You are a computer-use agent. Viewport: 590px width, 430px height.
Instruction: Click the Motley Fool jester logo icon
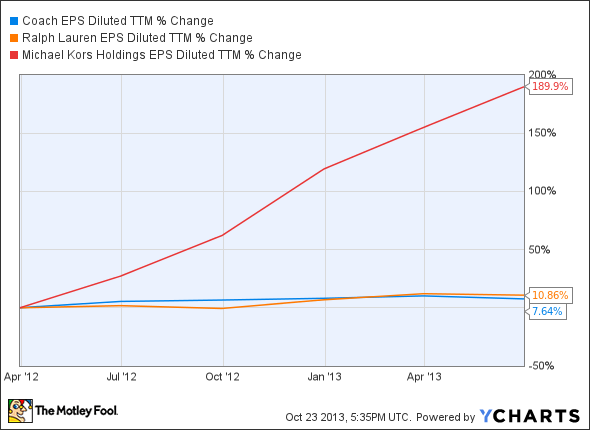click(20, 411)
